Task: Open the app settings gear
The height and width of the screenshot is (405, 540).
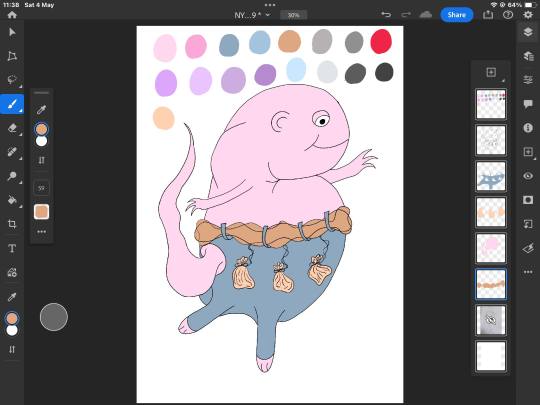Action: coord(528,15)
